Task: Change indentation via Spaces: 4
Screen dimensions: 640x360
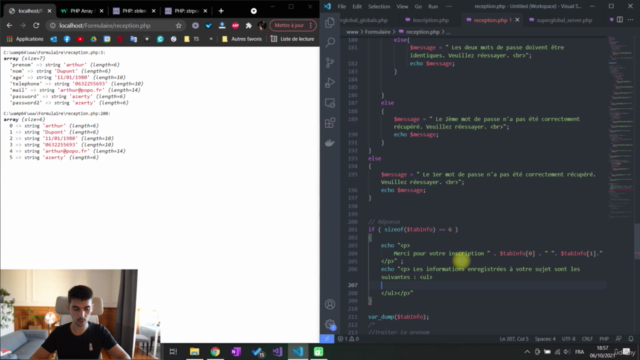Action: pyautogui.click(x=545, y=339)
